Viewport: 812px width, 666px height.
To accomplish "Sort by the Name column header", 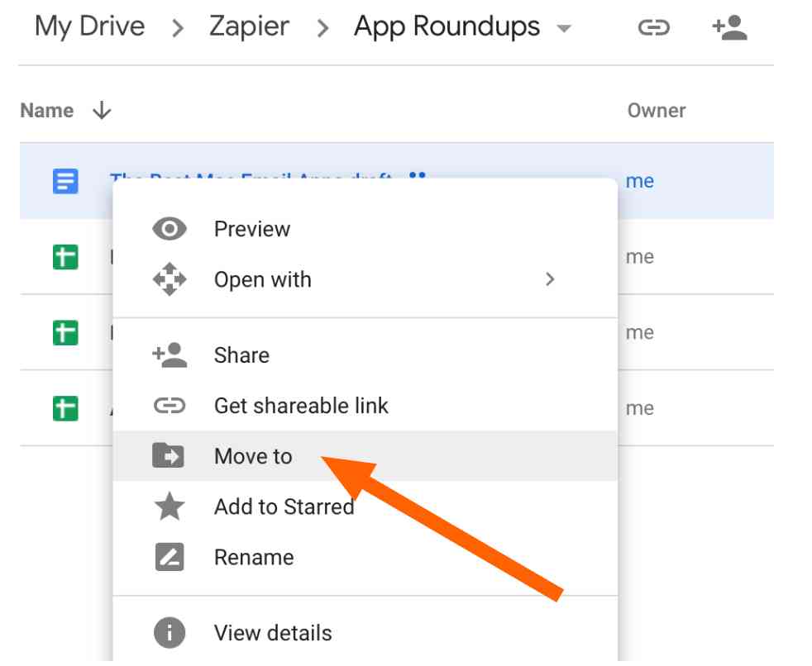I will coord(47,110).
